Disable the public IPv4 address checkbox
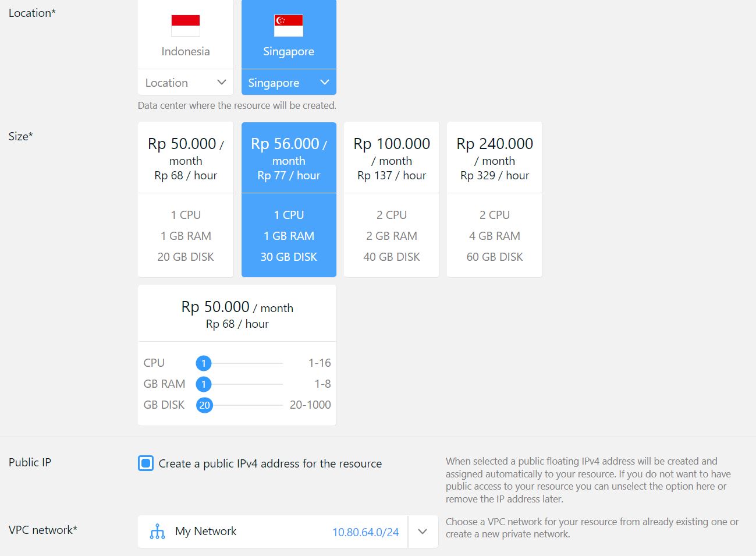 (x=145, y=463)
